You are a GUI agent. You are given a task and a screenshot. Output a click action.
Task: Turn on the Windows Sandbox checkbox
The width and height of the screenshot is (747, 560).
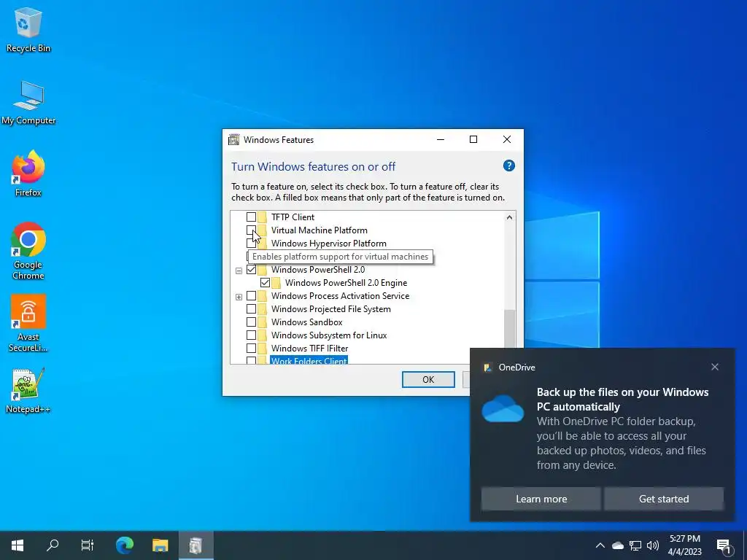tap(251, 322)
